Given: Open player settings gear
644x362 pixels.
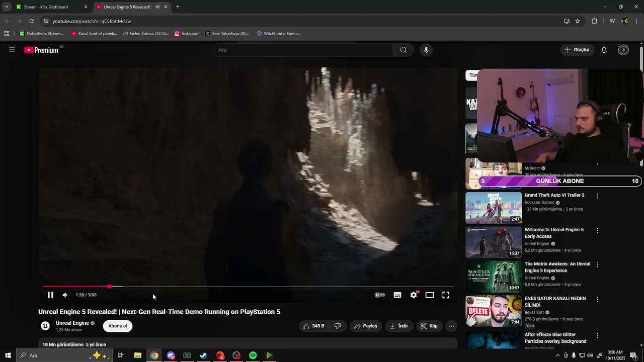Looking at the screenshot, I should pyautogui.click(x=414, y=295).
